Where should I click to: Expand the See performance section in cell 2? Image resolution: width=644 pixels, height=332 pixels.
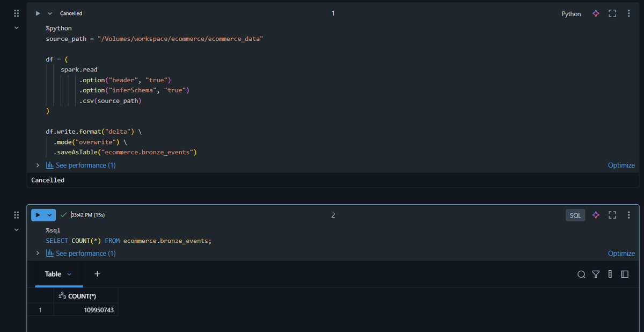pos(38,253)
